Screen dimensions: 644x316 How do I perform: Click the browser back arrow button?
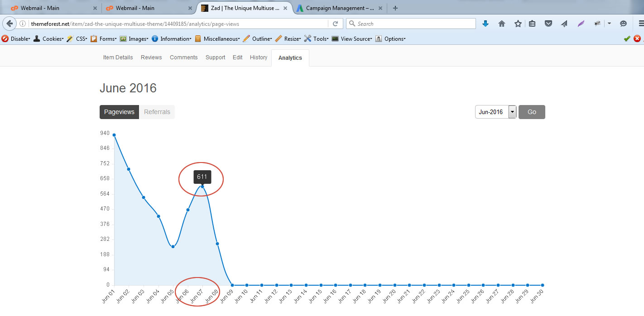(10, 24)
